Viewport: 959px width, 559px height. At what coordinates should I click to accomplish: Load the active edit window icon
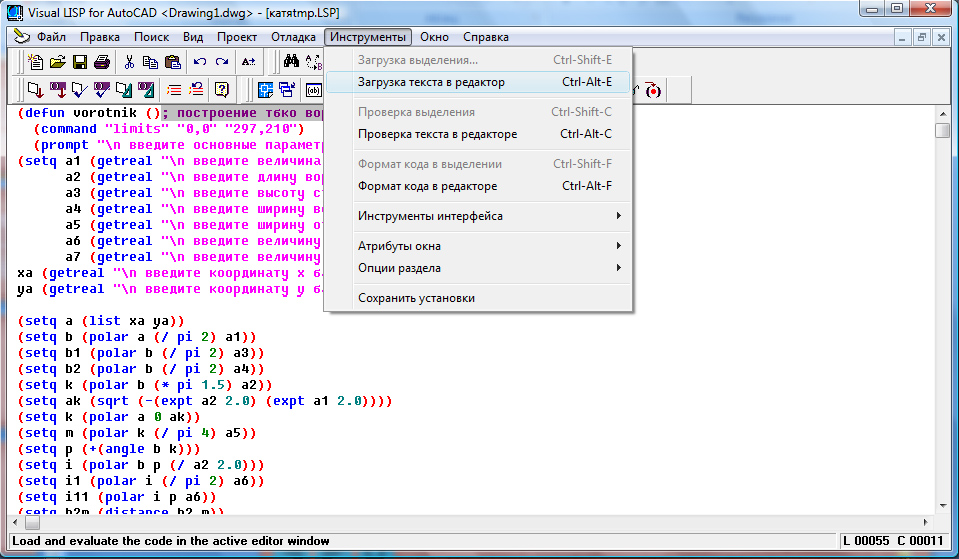[x=35, y=91]
